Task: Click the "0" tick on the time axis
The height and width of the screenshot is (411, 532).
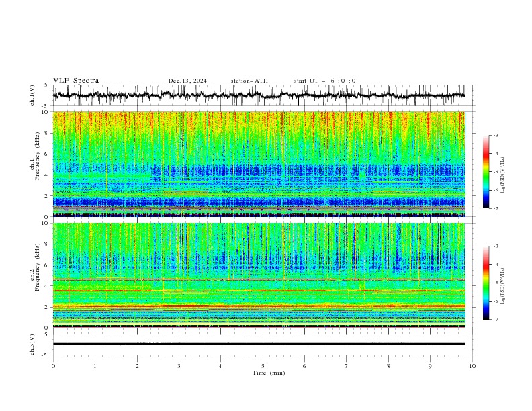Action: point(53,366)
